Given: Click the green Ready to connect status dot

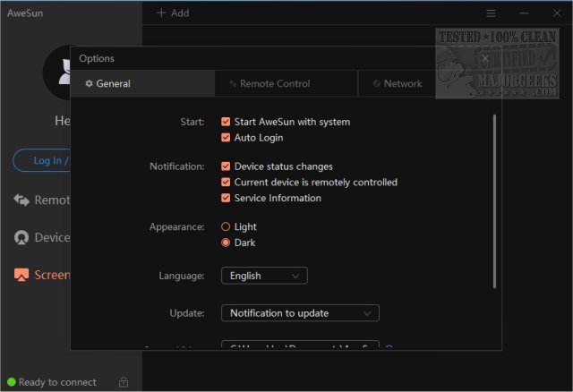Looking at the screenshot, I should [11, 382].
